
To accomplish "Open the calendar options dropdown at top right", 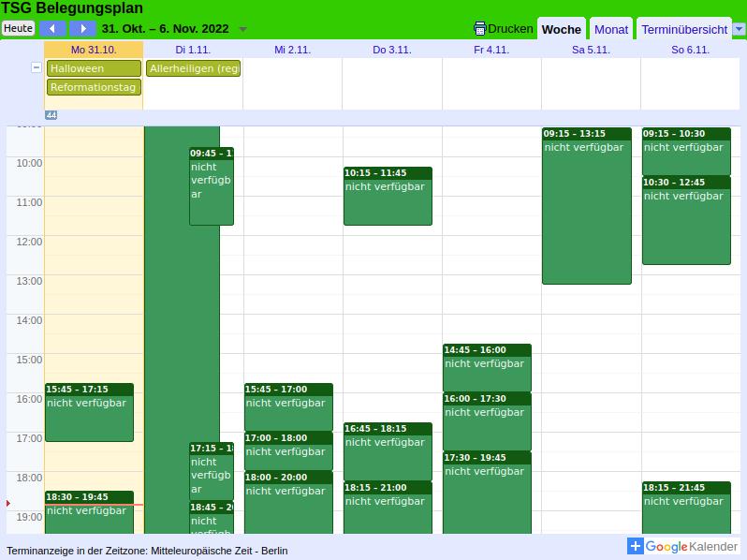I will [739, 29].
